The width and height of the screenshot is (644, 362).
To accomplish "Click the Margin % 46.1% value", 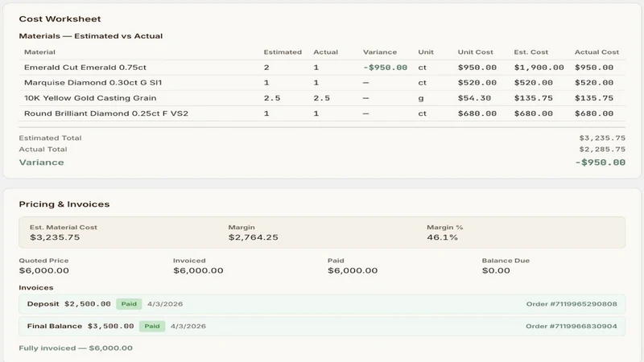I will pyautogui.click(x=442, y=237).
